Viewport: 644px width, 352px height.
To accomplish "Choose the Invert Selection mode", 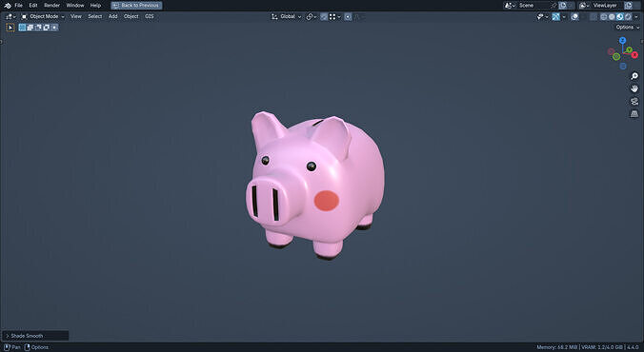I will point(46,28).
